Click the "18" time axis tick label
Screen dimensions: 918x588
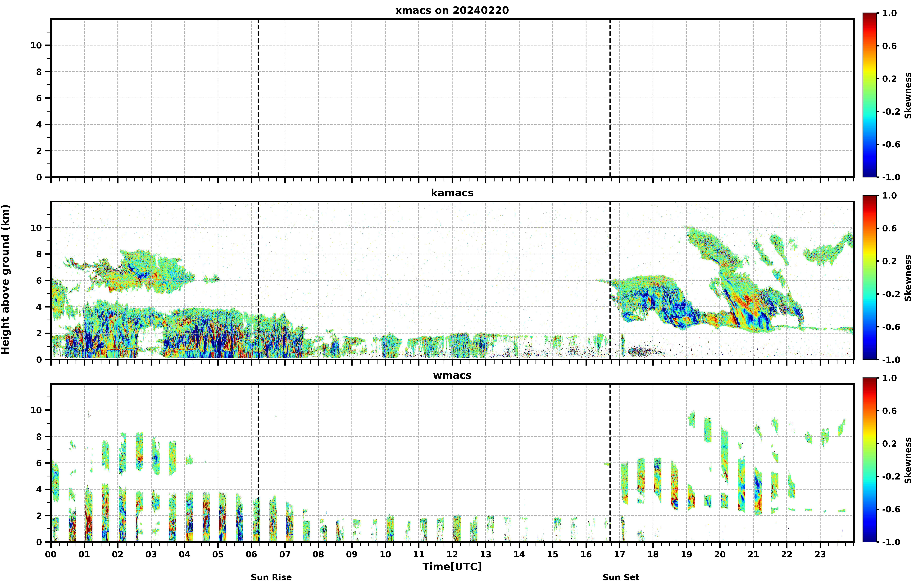(x=653, y=554)
